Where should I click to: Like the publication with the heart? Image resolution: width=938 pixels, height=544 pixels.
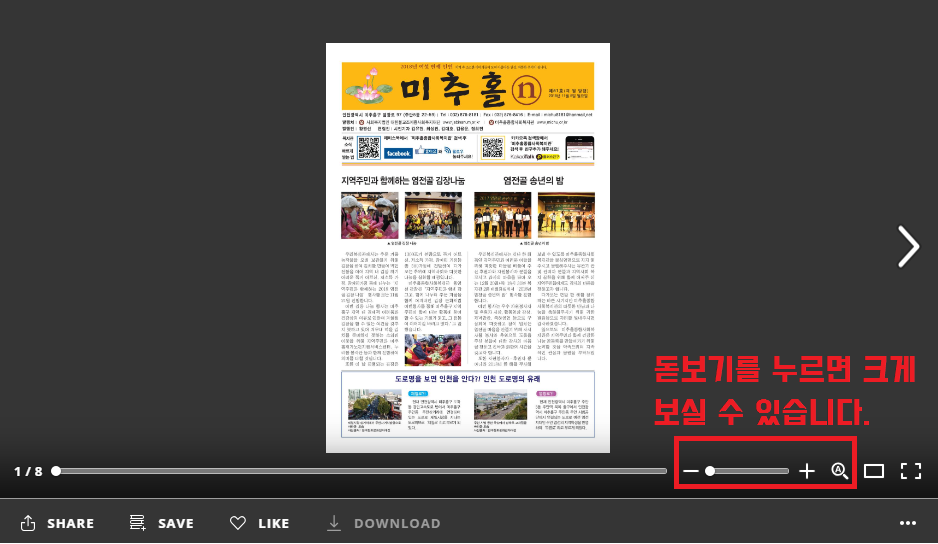(237, 523)
